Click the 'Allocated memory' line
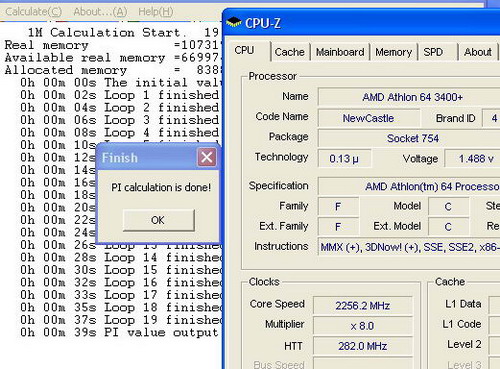The height and width of the screenshot is (369, 500). (x=112, y=70)
